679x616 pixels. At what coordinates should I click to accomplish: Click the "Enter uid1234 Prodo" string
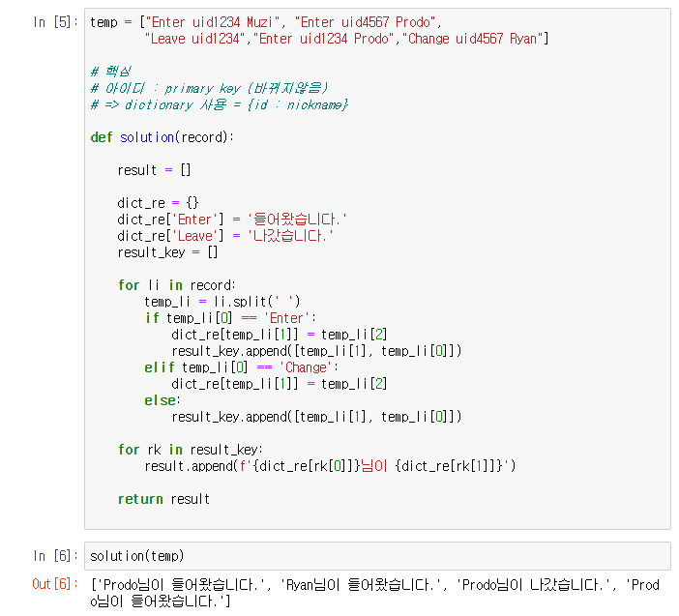tap(323, 39)
